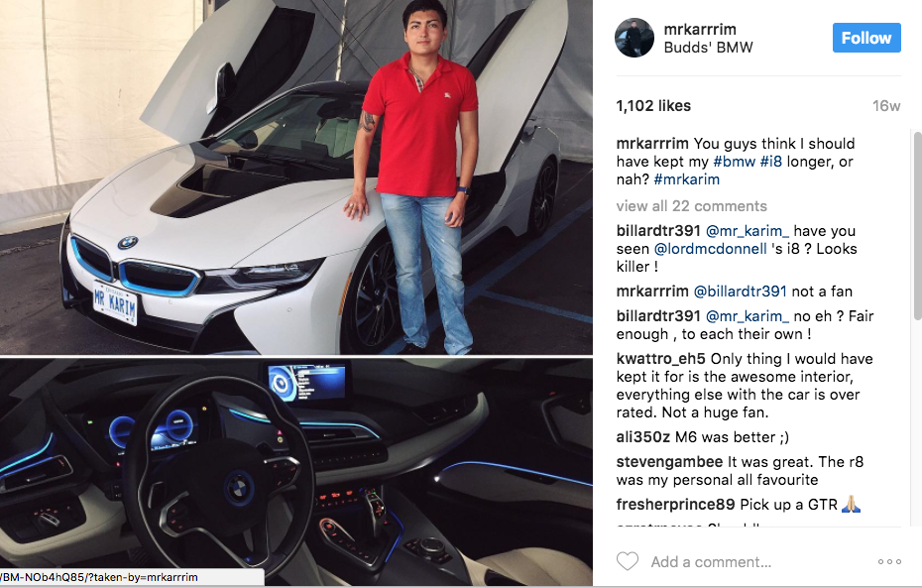Open the three-dots more options menu
Image resolution: width=922 pixels, height=588 pixels.
click(889, 561)
